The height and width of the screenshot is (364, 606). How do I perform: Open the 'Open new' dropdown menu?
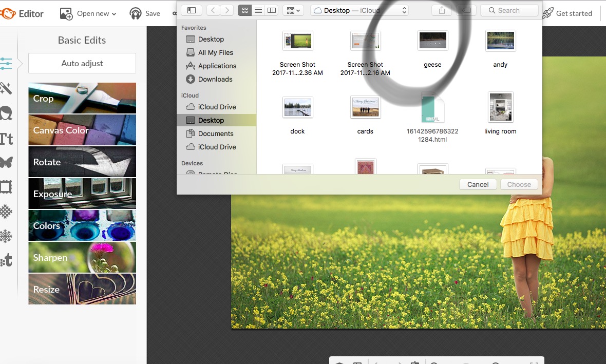click(88, 13)
